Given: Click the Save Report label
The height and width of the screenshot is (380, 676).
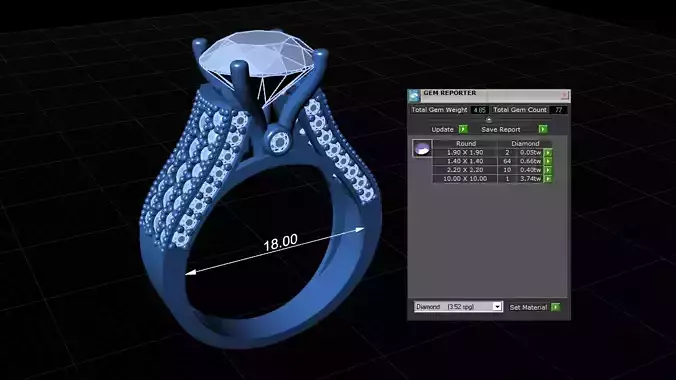Looking at the screenshot, I should [x=501, y=129].
